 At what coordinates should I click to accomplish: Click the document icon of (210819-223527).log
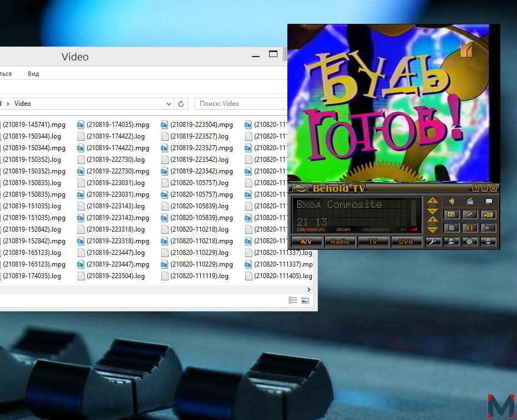tap(165, 136)
